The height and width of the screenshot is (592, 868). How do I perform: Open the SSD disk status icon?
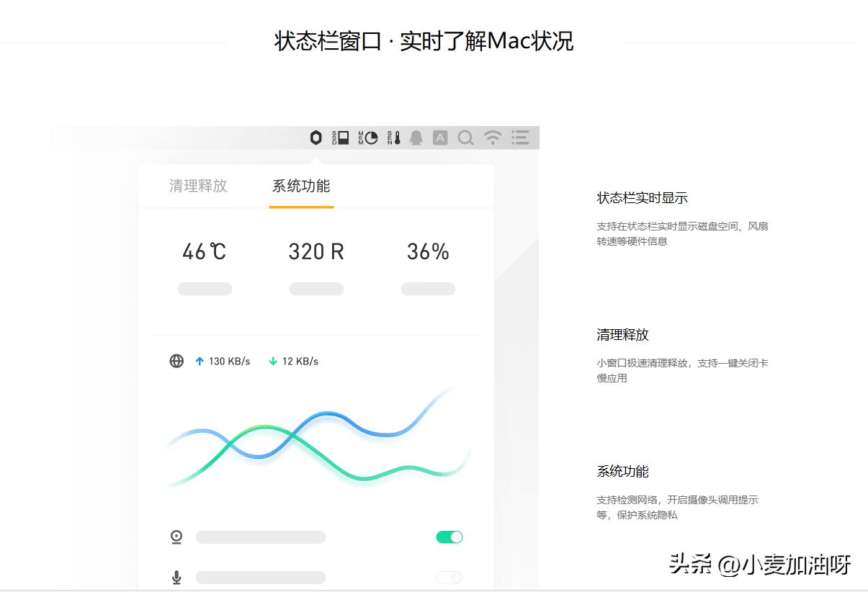click(x=341, y=138)
